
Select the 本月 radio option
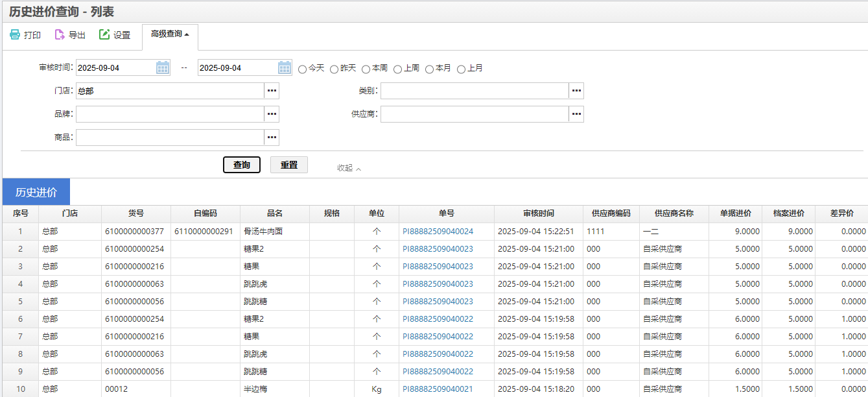[x=429, y=69]
